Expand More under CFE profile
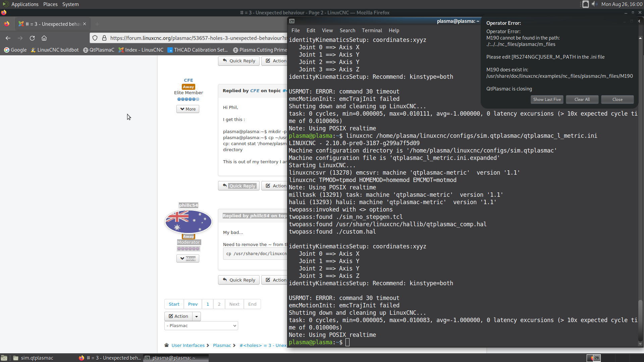The width and height of the screenshot is (644, 362). pyautogui.click(x=188, y=109)
